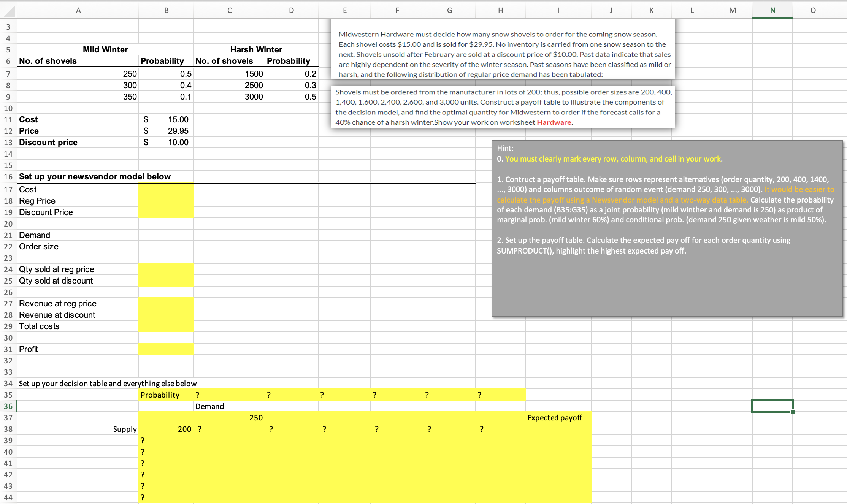Select column H header
Viewport: 847px width, 504px height.
500,11
